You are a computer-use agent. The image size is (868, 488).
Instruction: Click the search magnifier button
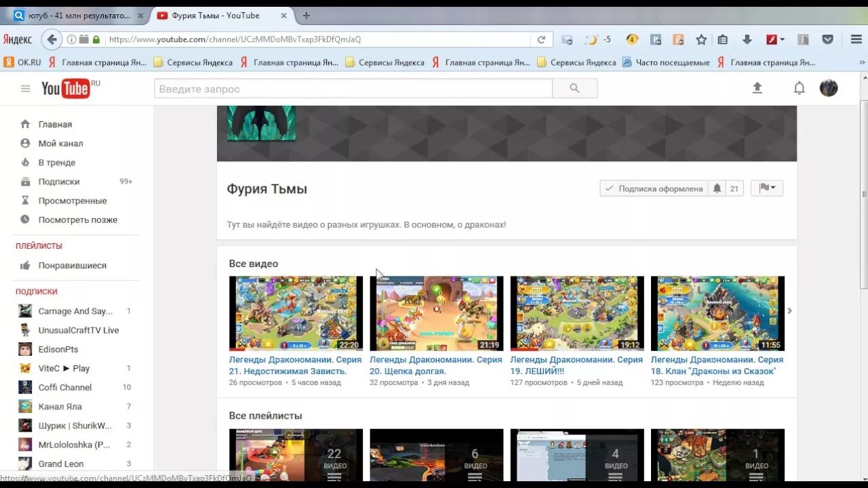tap(574, 89)
